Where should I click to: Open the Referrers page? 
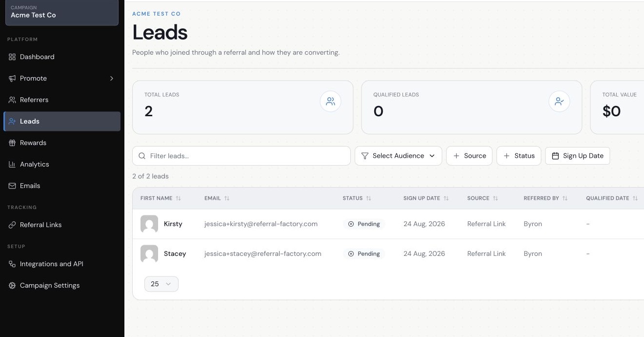pos(61,100)
